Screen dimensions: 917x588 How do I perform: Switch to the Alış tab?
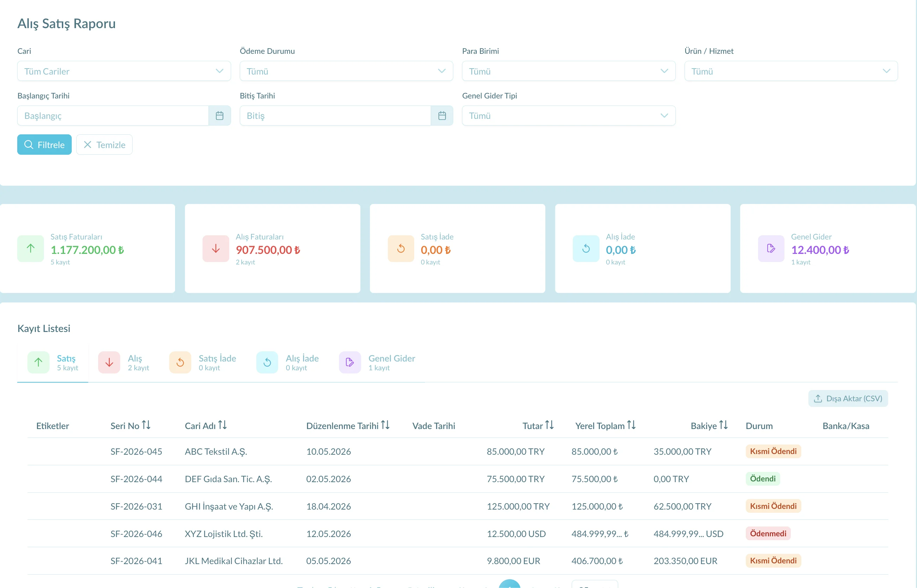124,363
